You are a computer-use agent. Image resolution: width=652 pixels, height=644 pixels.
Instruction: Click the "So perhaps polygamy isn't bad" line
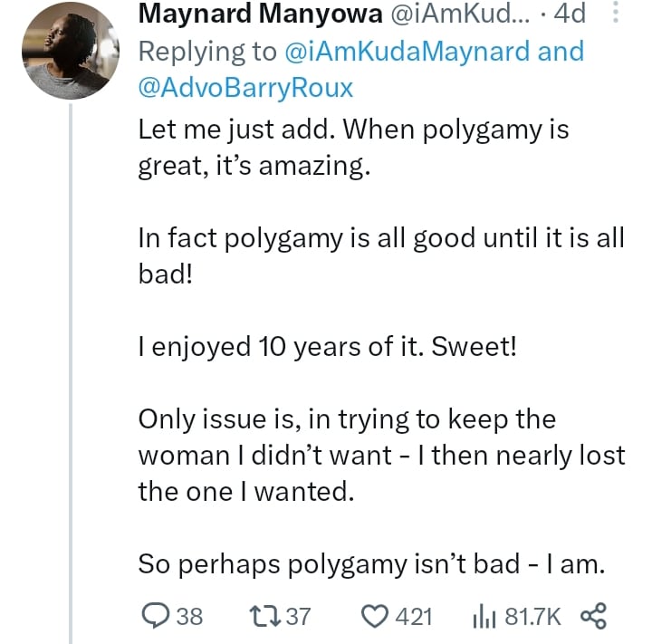tap(370, 563)
